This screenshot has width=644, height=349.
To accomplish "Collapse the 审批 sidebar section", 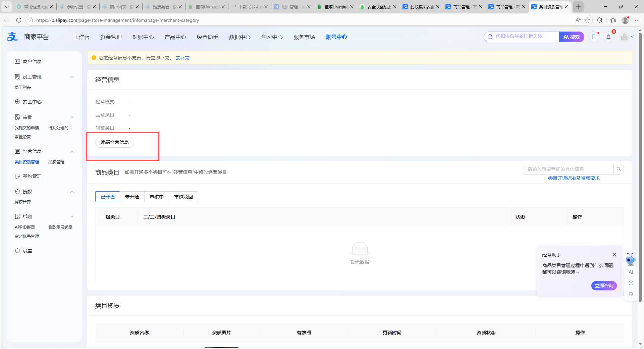I will pyautogui.click(x=72, y=117).
